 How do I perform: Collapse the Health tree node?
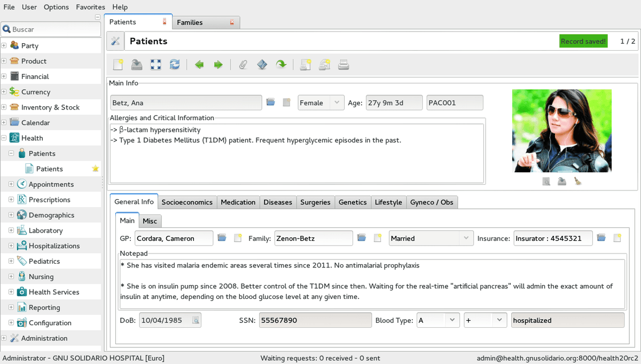coord(4,138)
